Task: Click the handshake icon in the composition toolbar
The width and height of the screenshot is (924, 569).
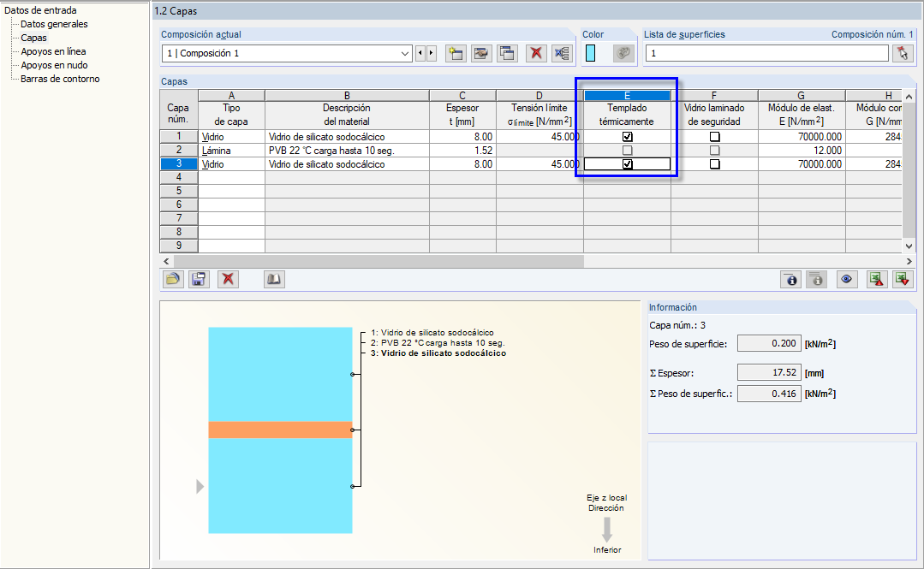Action: click(481, 54)
